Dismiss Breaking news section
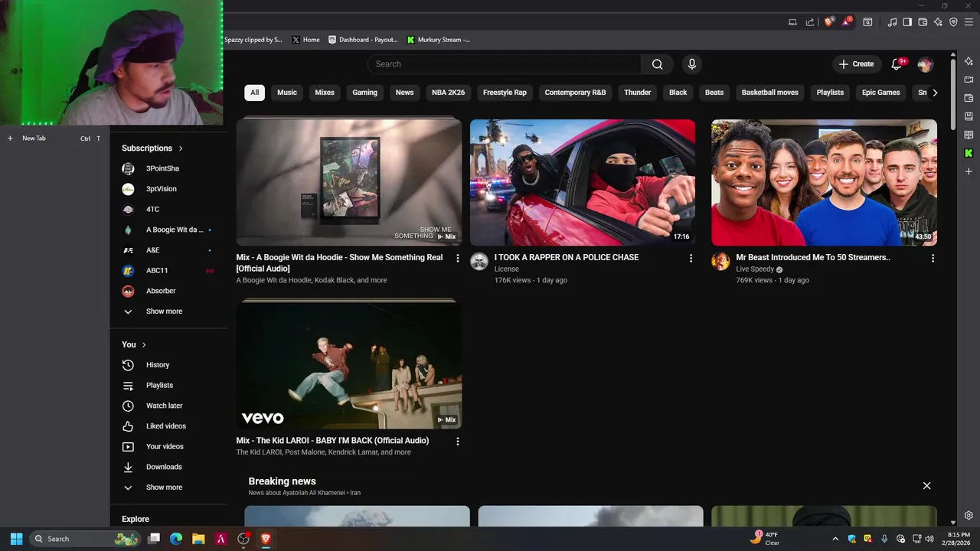 point(926,486)
